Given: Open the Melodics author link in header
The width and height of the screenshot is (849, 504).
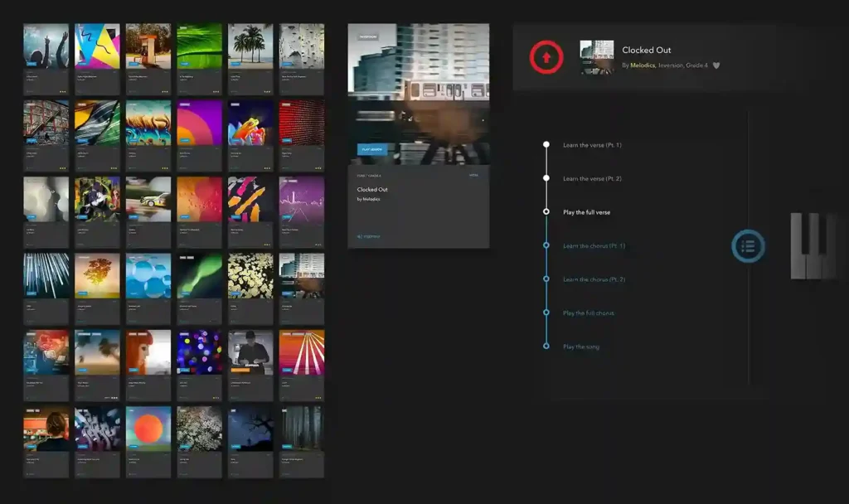Looking at the screenshot, I should (643, 65).
